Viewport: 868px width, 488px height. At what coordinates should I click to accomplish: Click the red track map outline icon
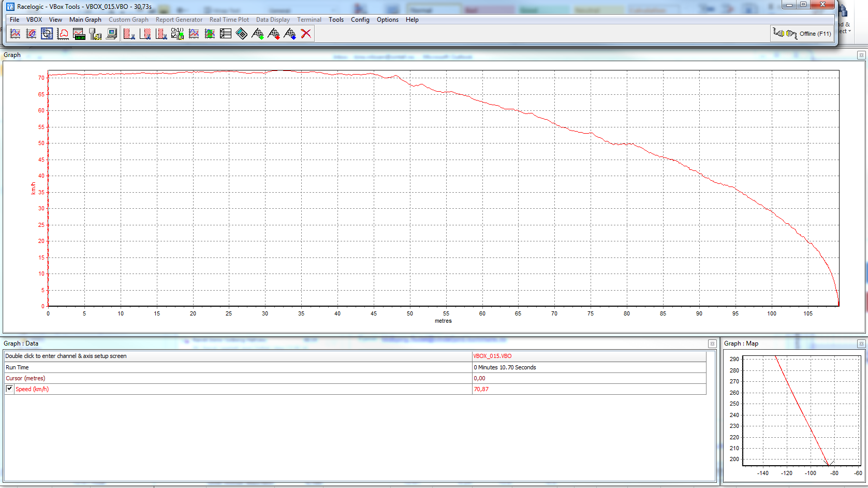click(x=63, y=34)
